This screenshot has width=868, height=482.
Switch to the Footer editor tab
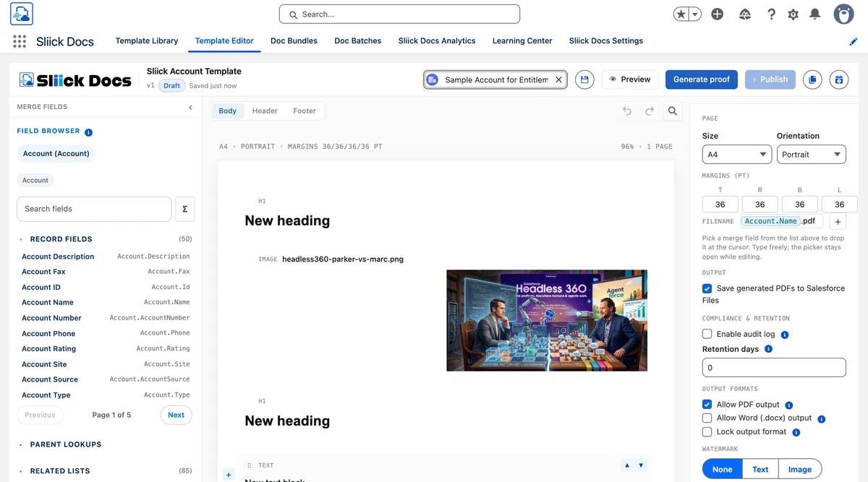[x=305, y=111]
